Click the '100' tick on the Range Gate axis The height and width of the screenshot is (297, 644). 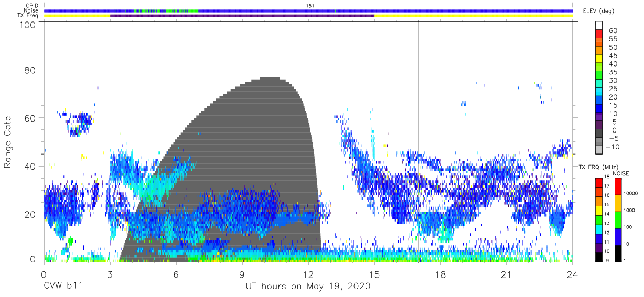point(28,25)
